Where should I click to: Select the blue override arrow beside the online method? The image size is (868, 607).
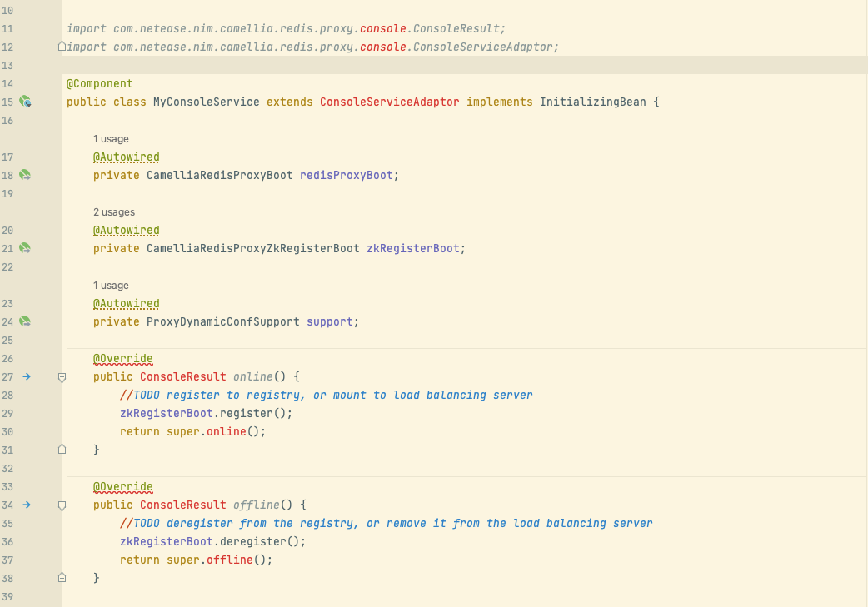tap(26, 376)
